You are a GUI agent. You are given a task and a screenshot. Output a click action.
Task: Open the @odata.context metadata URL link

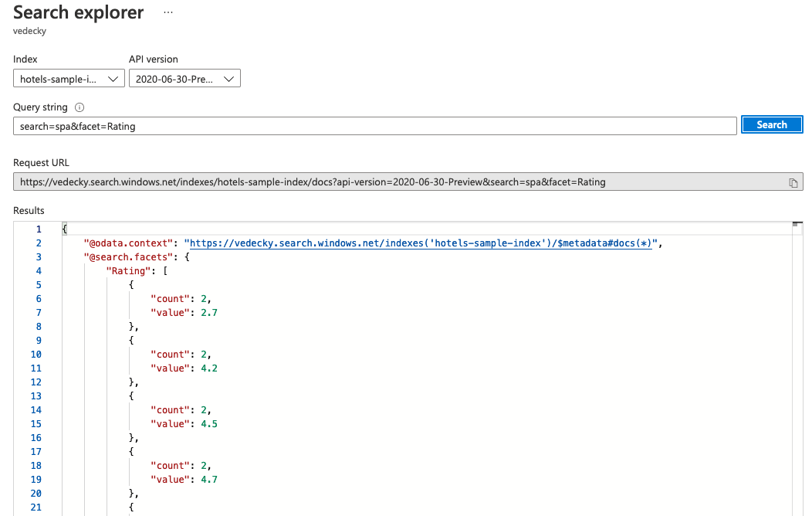coord(422,243)
